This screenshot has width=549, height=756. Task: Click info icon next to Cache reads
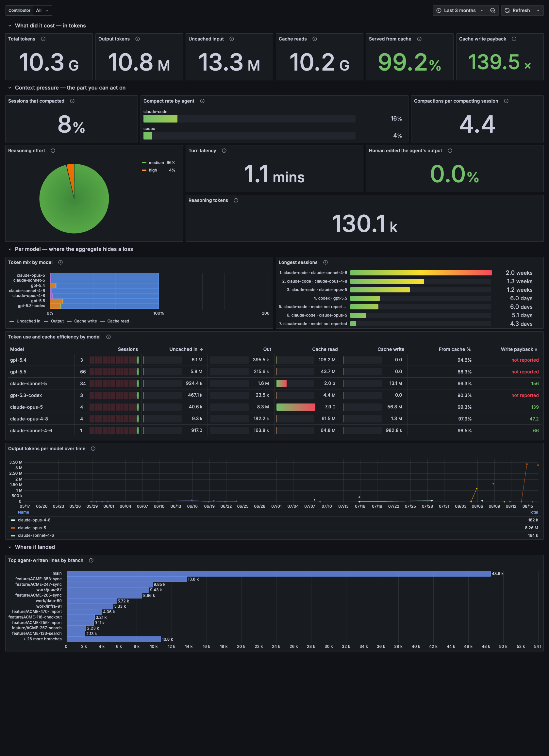click(315, 39)
